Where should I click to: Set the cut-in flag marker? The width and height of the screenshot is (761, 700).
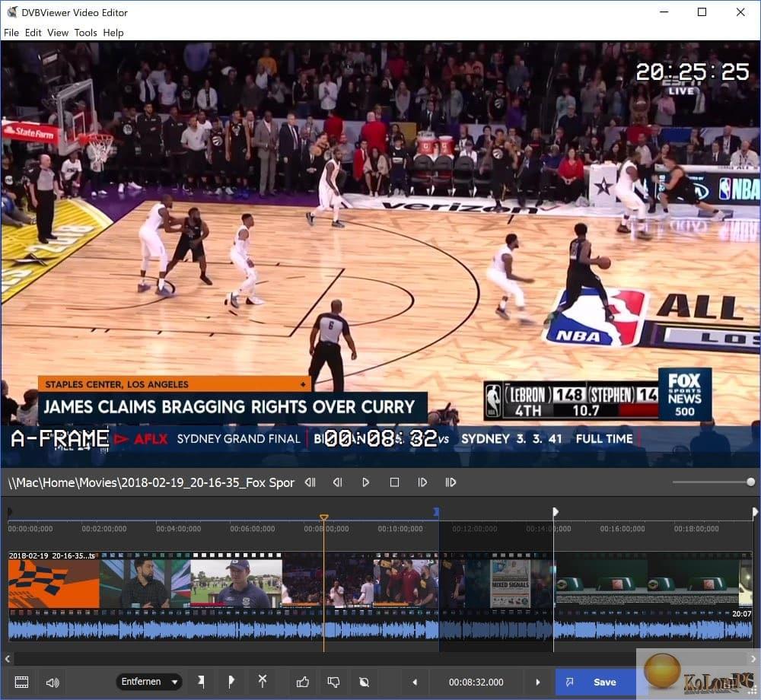201,682
